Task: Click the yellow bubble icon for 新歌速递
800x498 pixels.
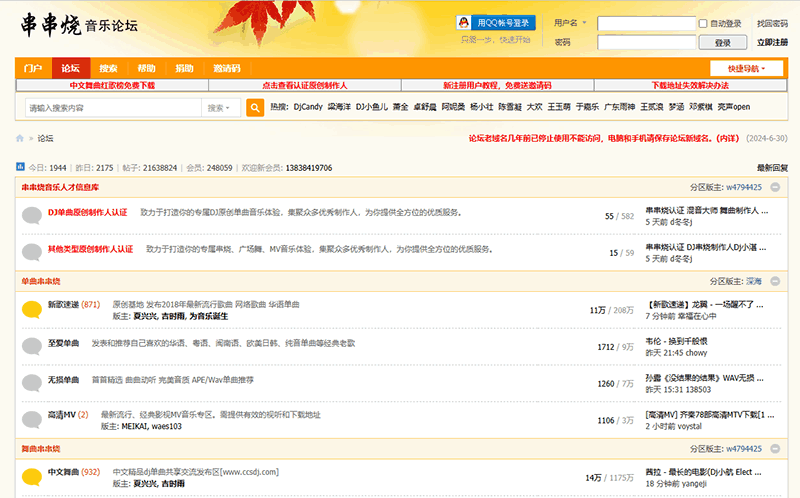Action: click(x=32, y=309)
